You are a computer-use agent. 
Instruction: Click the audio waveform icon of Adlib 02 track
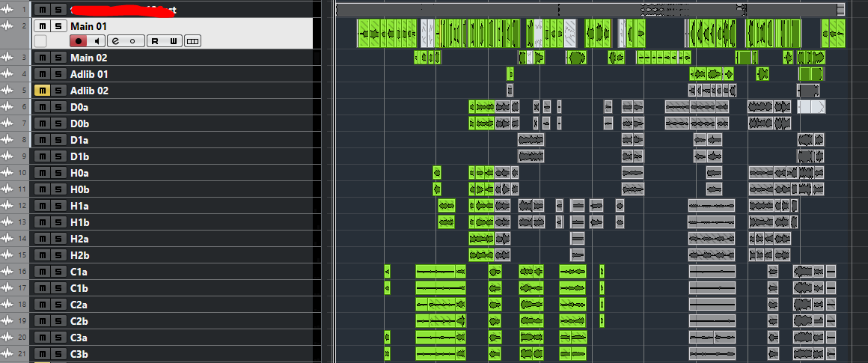[x=7, y=91]
